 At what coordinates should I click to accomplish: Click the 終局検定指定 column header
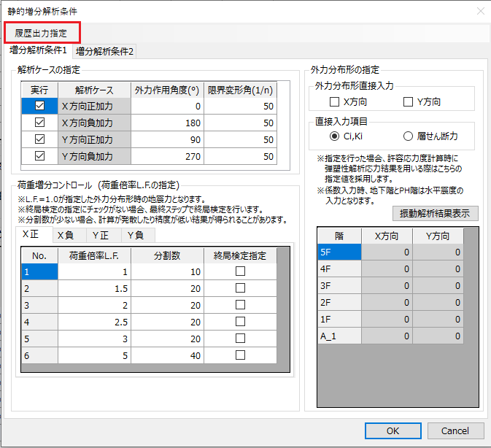(x=241, y=255)
